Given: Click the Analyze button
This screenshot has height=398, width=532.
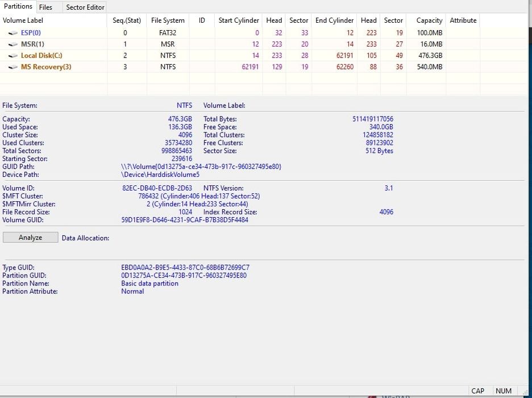Looking at the screenshot, I should coord(31,238).
